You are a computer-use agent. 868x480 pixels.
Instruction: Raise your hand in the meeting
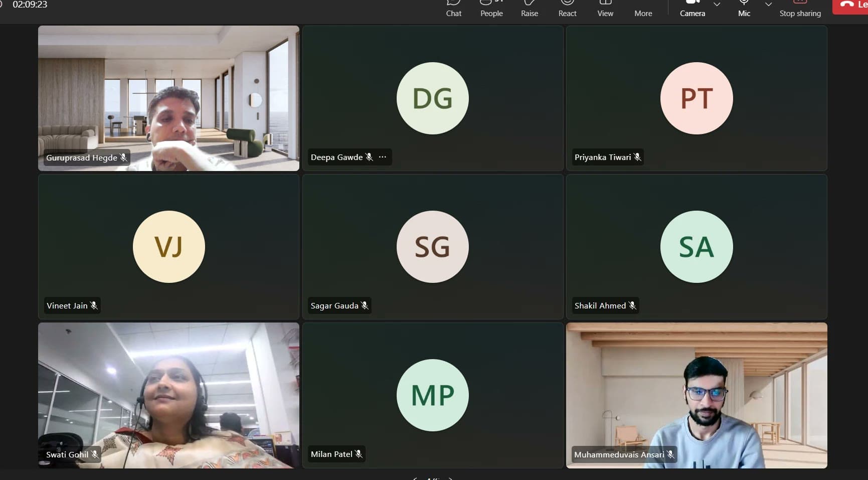530,9
